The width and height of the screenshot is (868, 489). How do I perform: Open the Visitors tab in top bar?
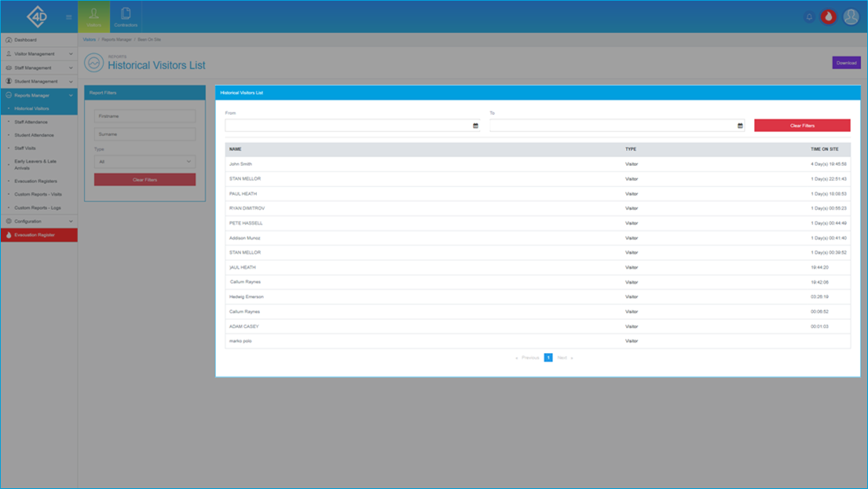coord(93,17)
